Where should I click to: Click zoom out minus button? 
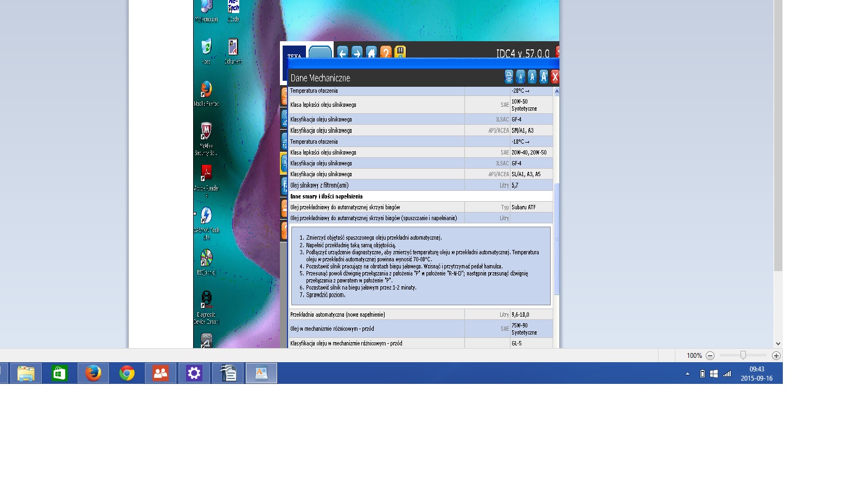click(x=710, y=356)
